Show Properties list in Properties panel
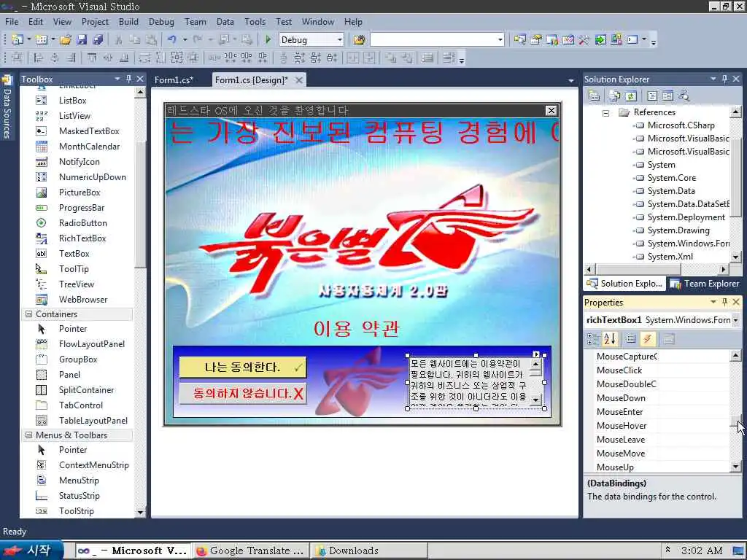 click(631, 339)
